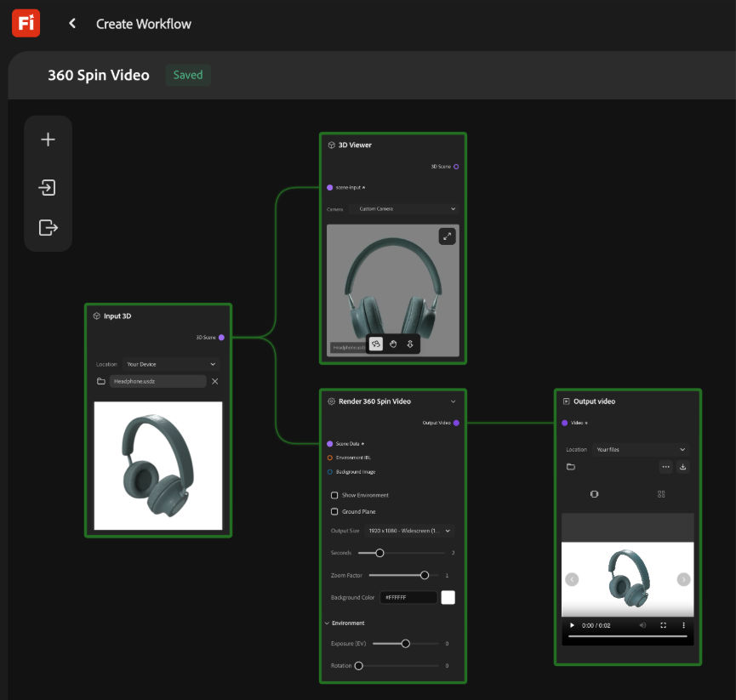The image size is (736, 700).
Task: Enable the Ground Plane checkbox
Action: pyautogui.click(x=334, y=511)
